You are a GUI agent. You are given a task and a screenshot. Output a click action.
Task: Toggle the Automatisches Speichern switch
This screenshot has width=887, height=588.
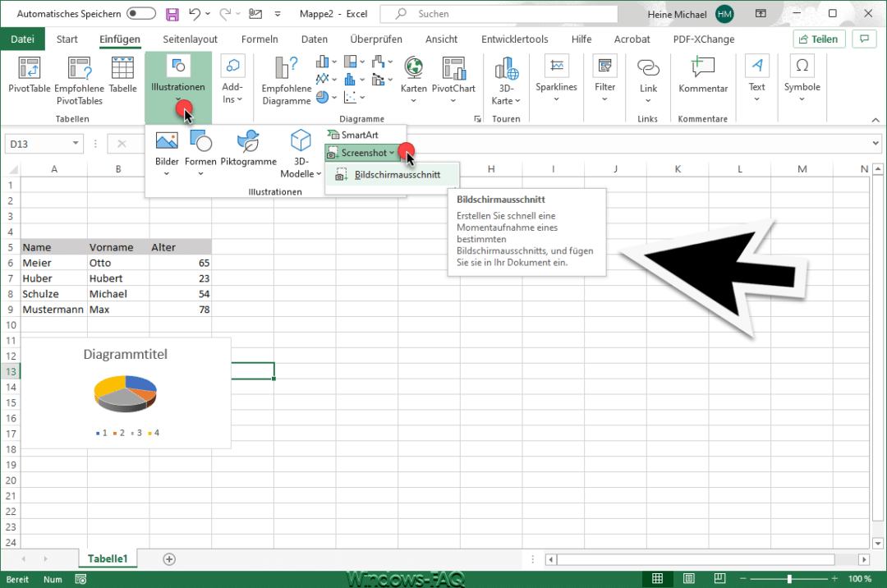tap(141, 13)
